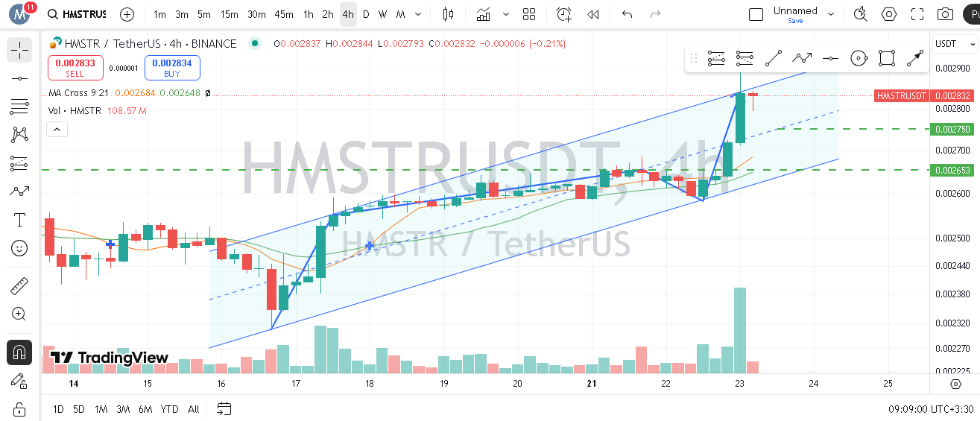Click the red SELL 0.002833 button
The image size is (980, 421).
point(75,68)
